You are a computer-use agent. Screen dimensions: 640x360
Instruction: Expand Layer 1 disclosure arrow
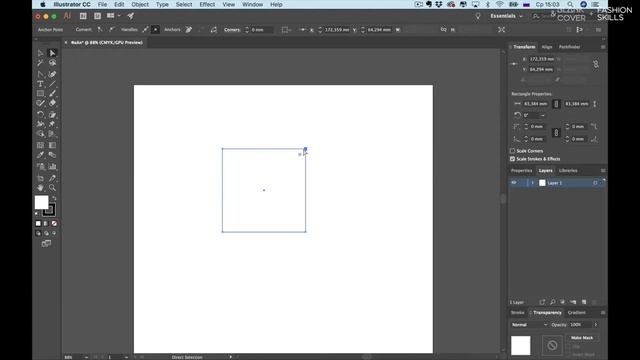pos(532,183)
